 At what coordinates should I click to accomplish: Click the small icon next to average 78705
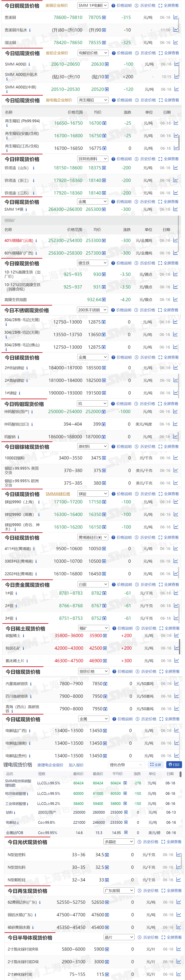(x=104, y=17)
